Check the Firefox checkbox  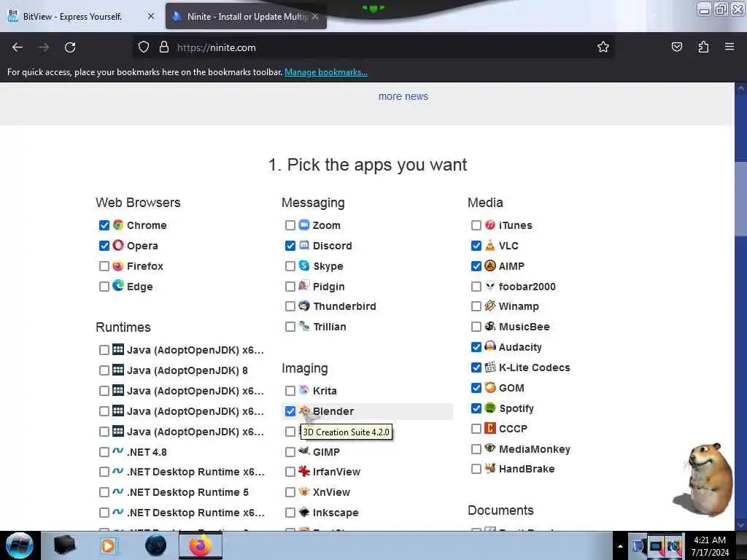tap(104, 266)
